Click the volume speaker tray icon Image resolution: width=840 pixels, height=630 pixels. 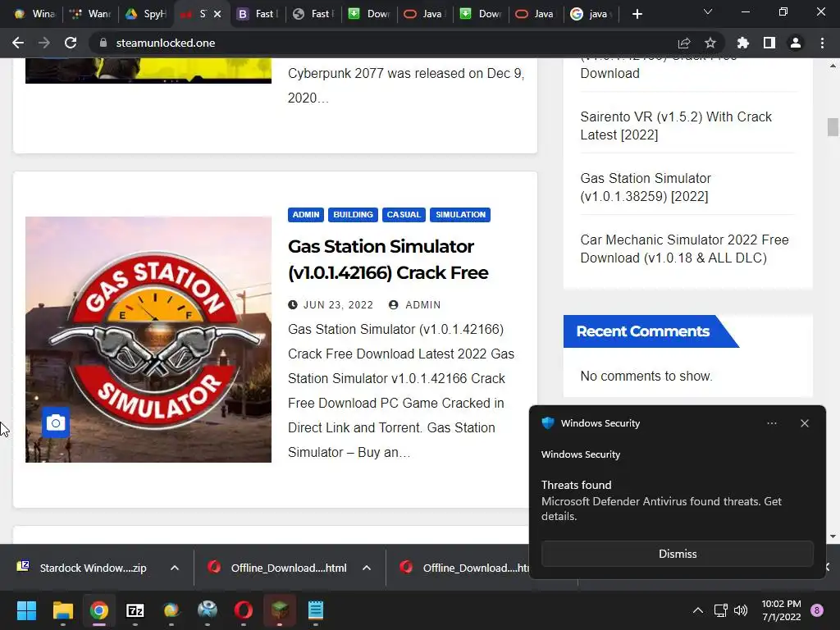(x=741, y=610)
